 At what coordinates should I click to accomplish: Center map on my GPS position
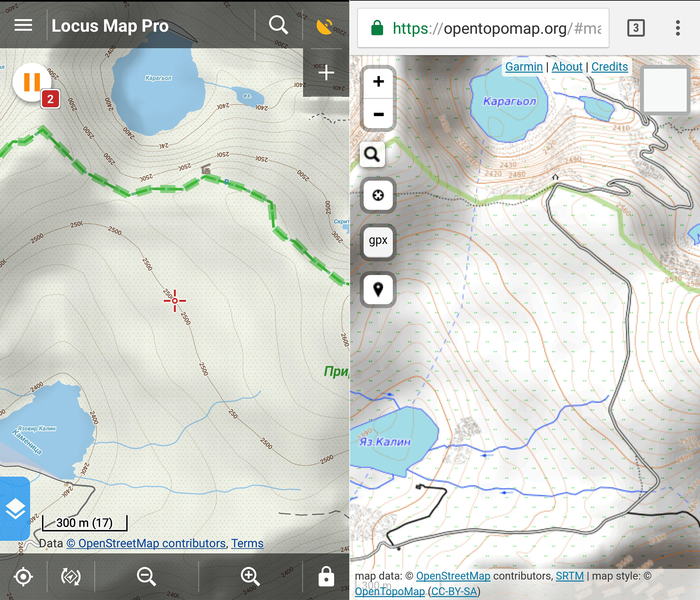[23, 576]
